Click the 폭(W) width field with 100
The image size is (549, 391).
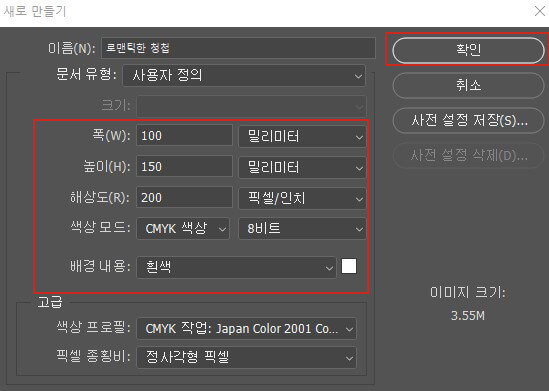184,135
